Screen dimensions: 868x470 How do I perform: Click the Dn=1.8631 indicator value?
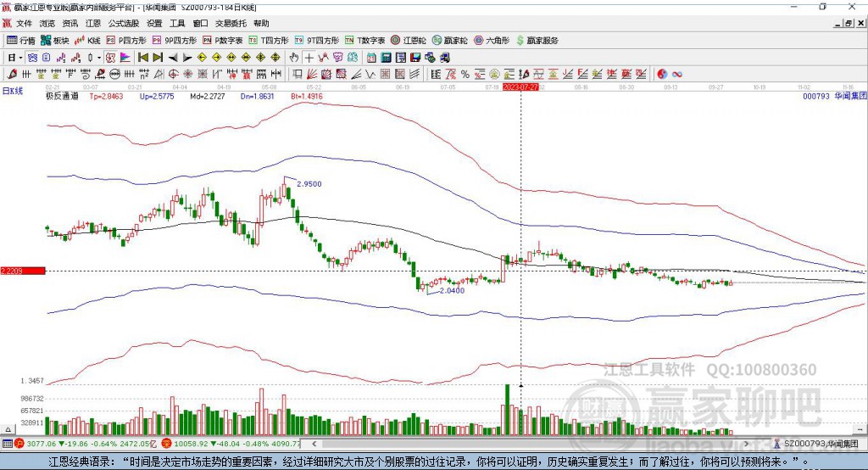258,96
